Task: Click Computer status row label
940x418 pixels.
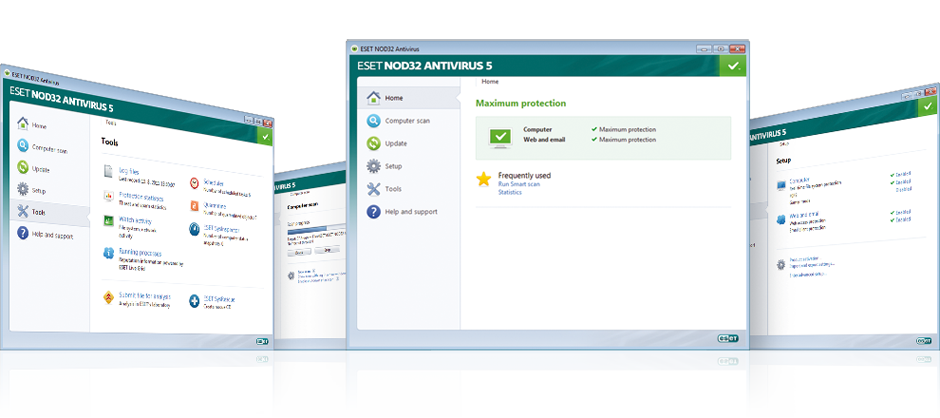Action: (x=537, y=130)
